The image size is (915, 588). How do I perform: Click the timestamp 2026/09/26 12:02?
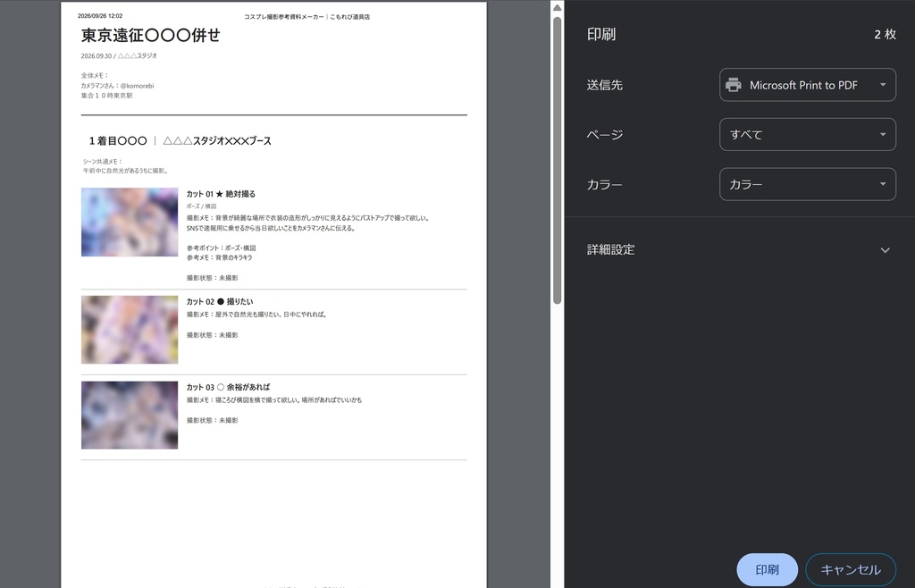[100, 16]
